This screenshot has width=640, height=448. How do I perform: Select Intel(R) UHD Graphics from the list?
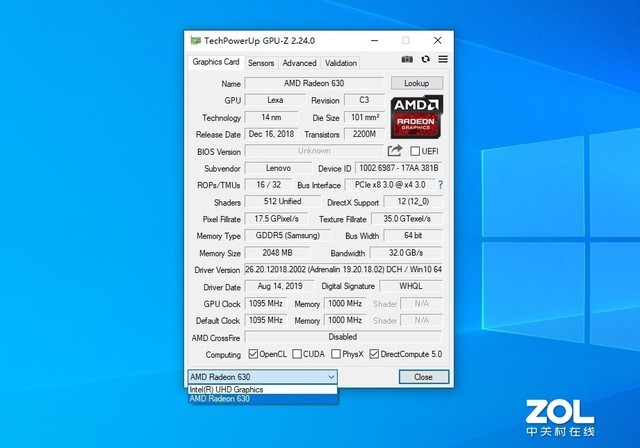(263, 389)
